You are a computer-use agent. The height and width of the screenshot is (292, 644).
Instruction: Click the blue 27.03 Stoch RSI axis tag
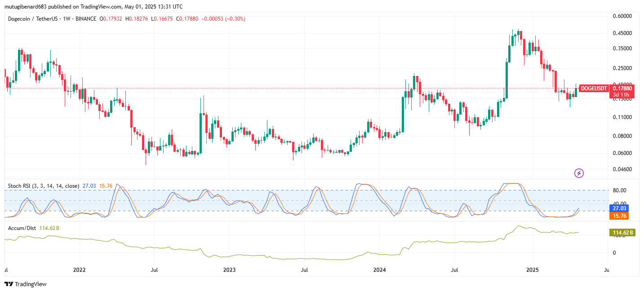(x=622, y=208)
